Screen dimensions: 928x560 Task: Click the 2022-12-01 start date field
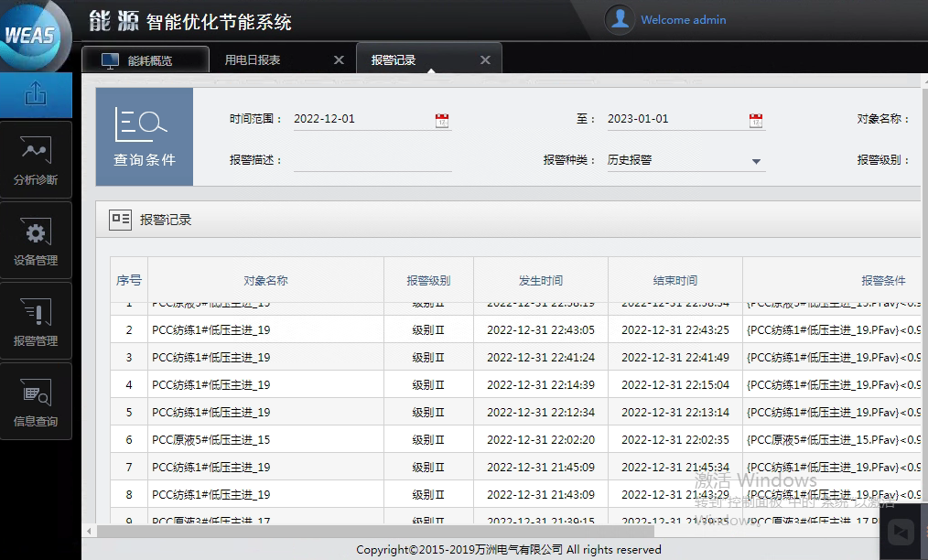point(361,119)
